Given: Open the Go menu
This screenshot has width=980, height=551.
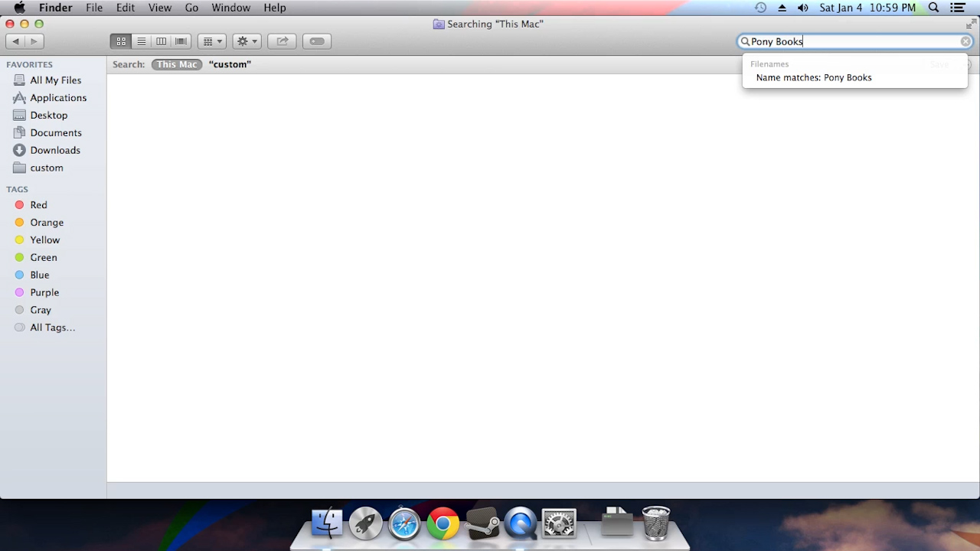Looking at the screenshot, I should click(191, 8).
